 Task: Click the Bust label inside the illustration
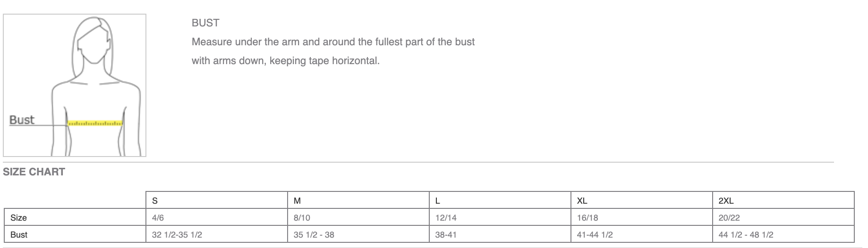click(x=22, y=120)
